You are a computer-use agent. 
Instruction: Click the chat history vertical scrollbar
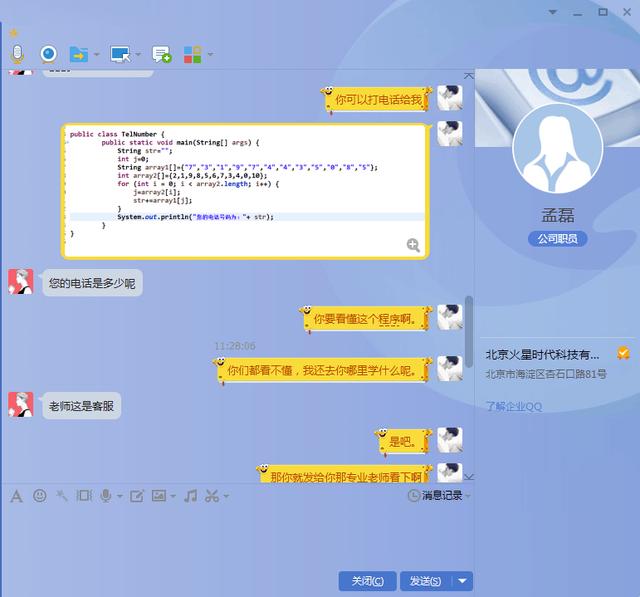469,331
